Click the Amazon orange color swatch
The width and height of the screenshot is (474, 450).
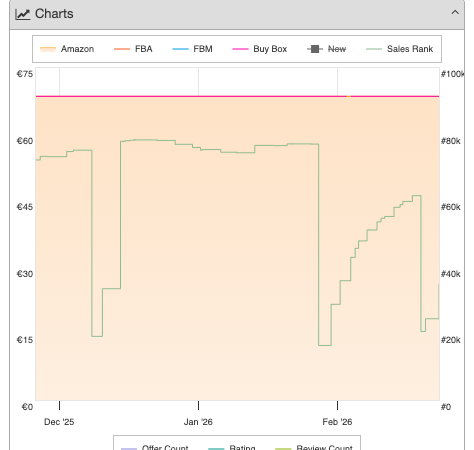pos(48,49)
